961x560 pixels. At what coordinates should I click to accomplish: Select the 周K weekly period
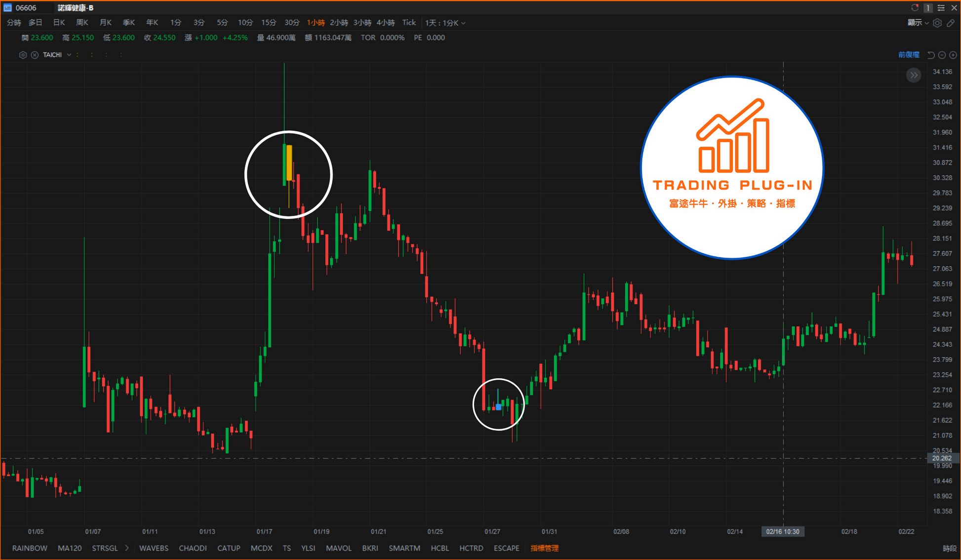[82, 23]
